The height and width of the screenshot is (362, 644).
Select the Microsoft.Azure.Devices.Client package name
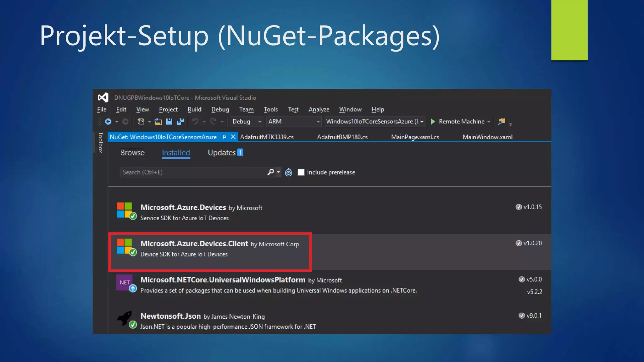[x=194, y=244]
